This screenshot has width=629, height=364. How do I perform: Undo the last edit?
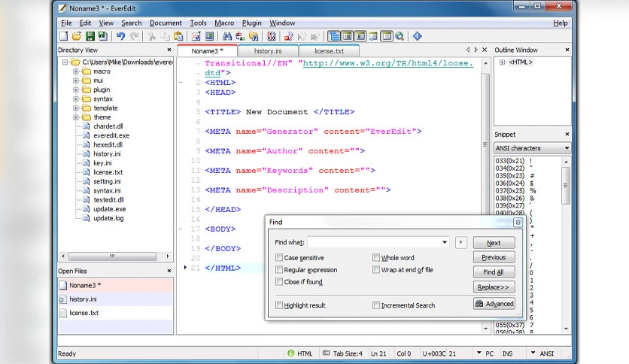tap(120, 36)
